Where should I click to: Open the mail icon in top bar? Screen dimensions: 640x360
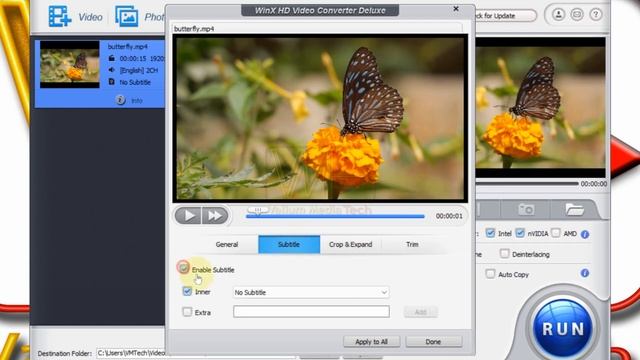point(577,15)
